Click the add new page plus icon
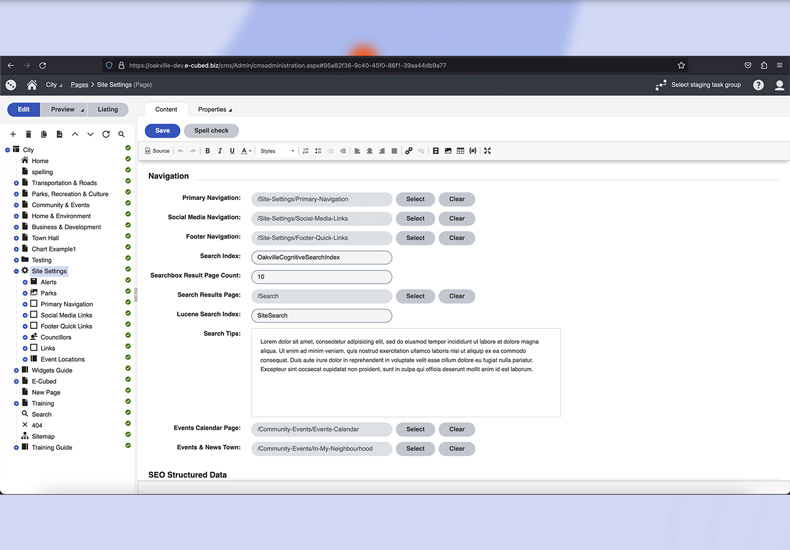This screenshot has height=550, width=790. (13, 134)
